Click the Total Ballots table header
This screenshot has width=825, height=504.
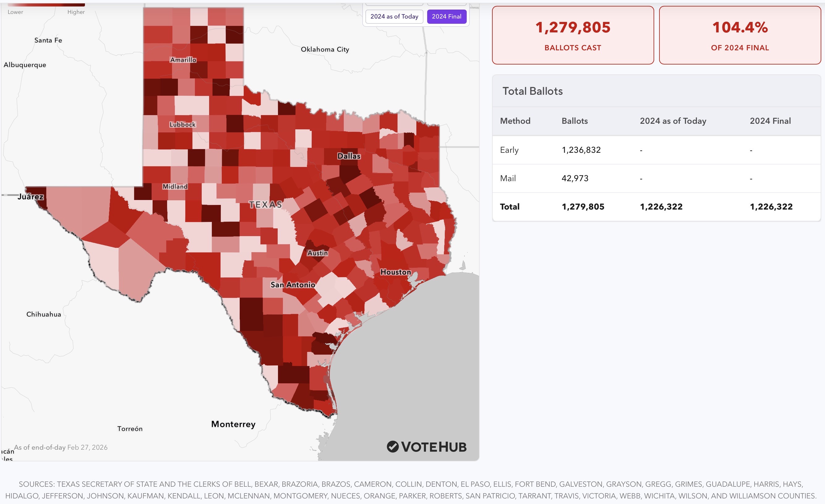click(532, 91)
